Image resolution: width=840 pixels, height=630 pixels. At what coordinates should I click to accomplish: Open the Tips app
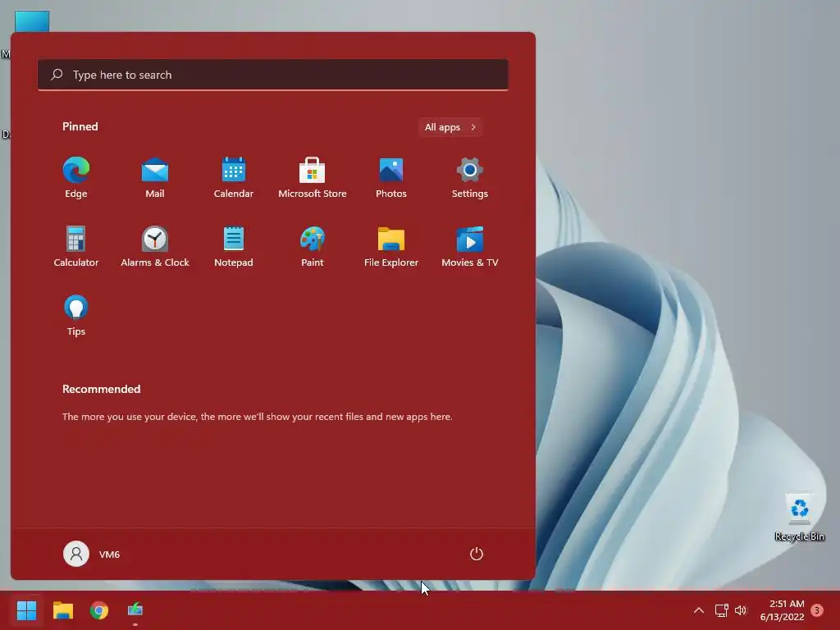point(76,316)
